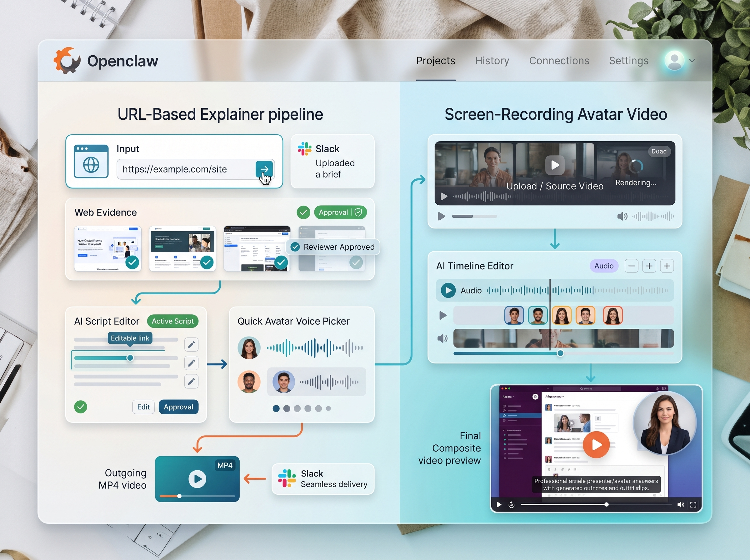
Task: Click the shield icon on the green Approval badge
Action: click(x=358, y=212)
